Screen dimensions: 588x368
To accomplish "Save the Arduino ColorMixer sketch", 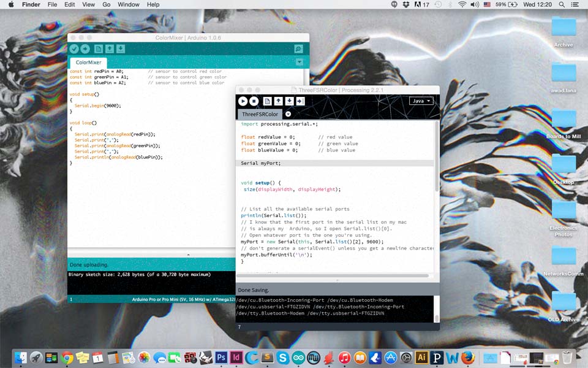I will tap(121, 49).
